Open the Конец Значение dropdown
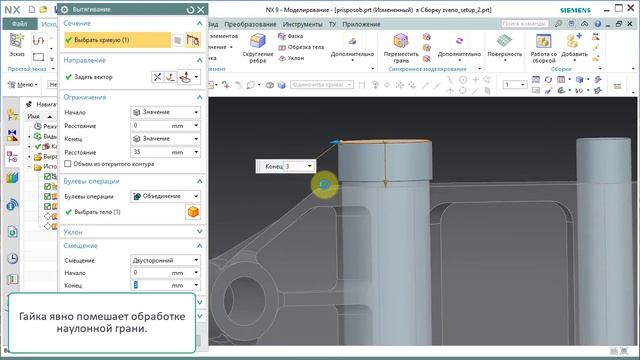Image resolution: width=640 pixels, height=360 pixels. point(165,139)
